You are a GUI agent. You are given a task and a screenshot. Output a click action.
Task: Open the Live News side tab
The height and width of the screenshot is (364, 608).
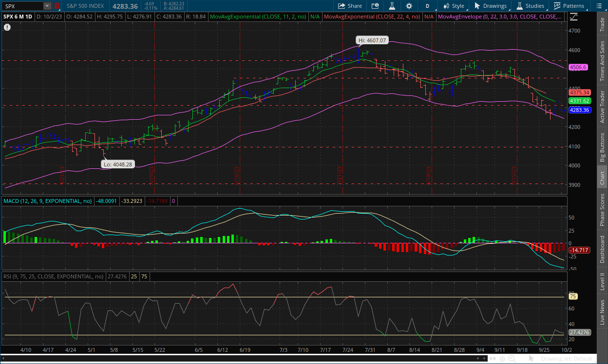pyautogui.click(x=602, y=312)
